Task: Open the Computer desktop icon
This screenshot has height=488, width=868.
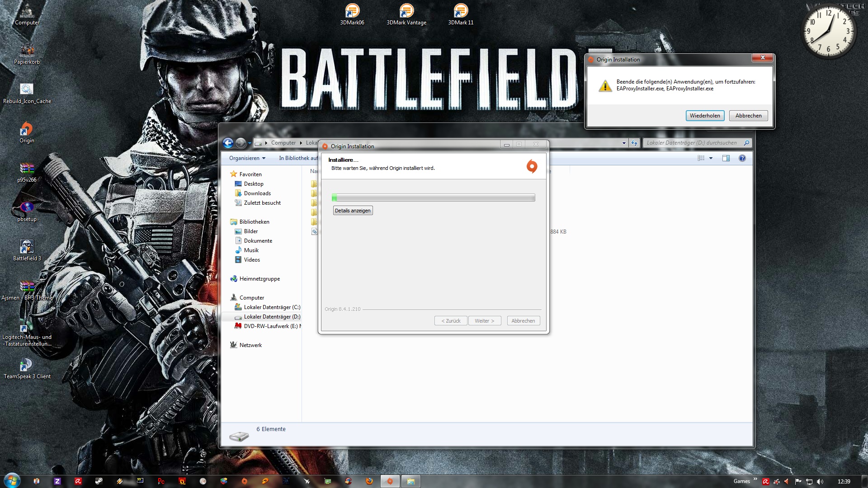Action: coord(27,14)
